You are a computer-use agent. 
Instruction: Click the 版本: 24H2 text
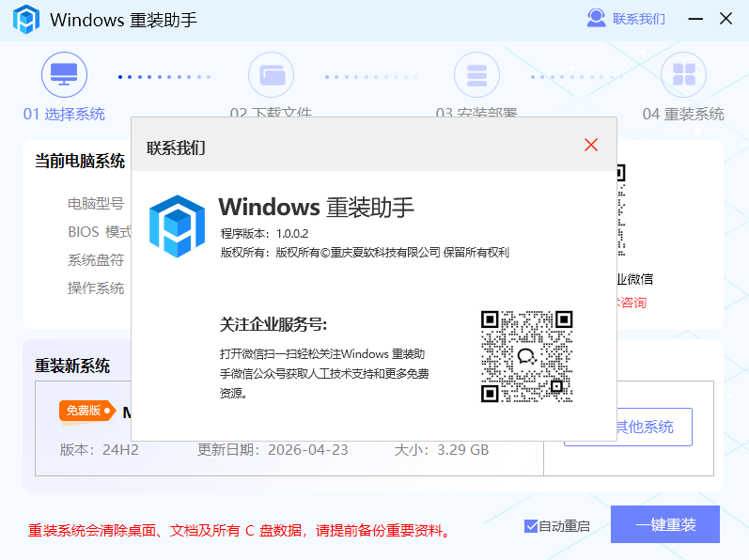[100, 450]
